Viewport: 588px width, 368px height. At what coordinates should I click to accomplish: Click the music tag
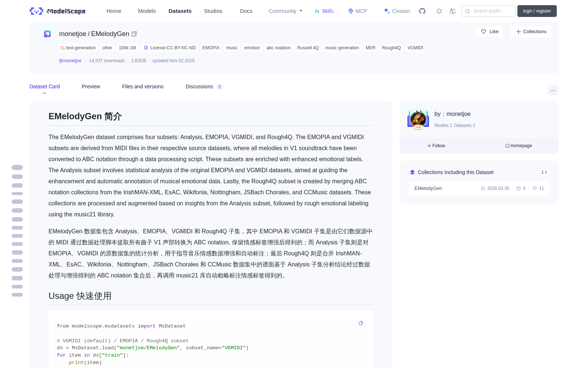point(232,48)
